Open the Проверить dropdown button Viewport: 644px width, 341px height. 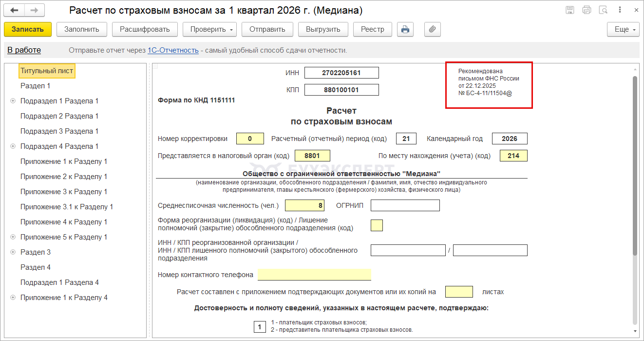pyautogui.click(x=210, y=29)
